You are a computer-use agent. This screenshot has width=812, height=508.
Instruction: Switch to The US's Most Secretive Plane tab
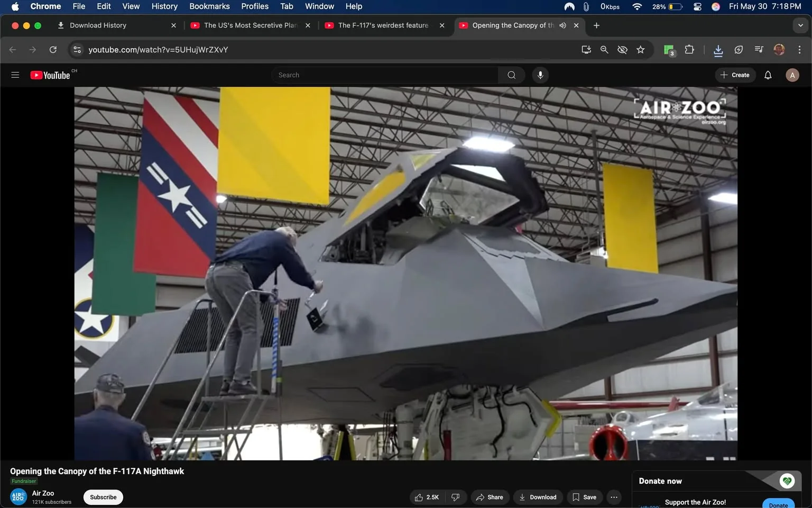tap(251, 25)
